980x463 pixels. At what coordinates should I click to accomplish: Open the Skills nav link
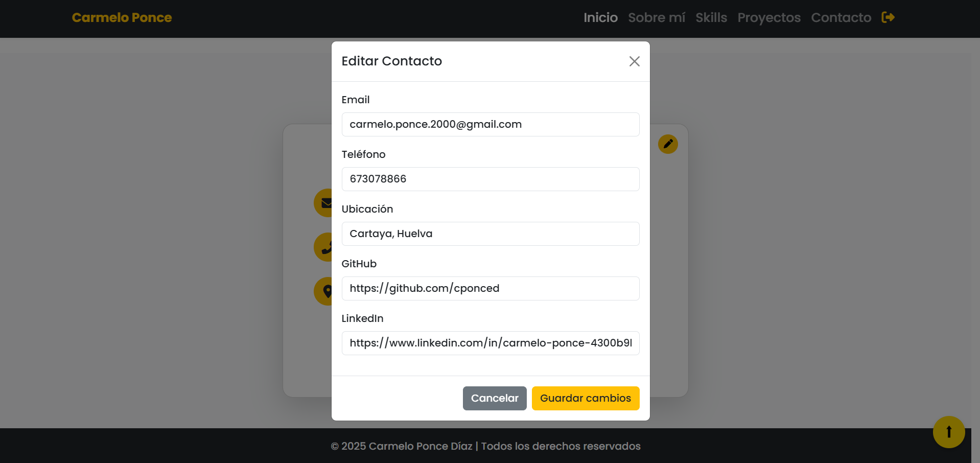click(711, 17)
